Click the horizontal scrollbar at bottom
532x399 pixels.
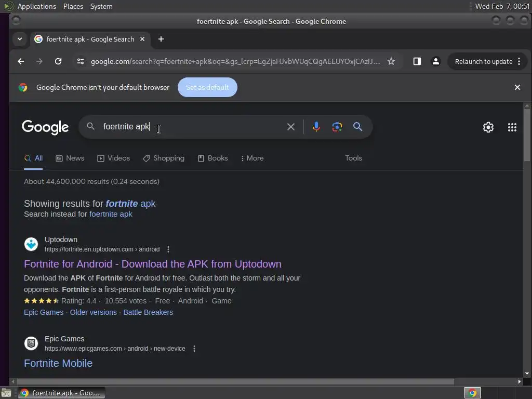[x=235, y=382]
